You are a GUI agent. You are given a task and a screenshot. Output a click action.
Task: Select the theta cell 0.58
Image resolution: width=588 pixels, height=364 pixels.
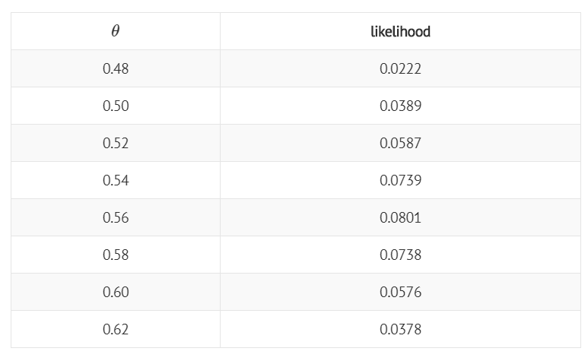click(x=116, y=255)
